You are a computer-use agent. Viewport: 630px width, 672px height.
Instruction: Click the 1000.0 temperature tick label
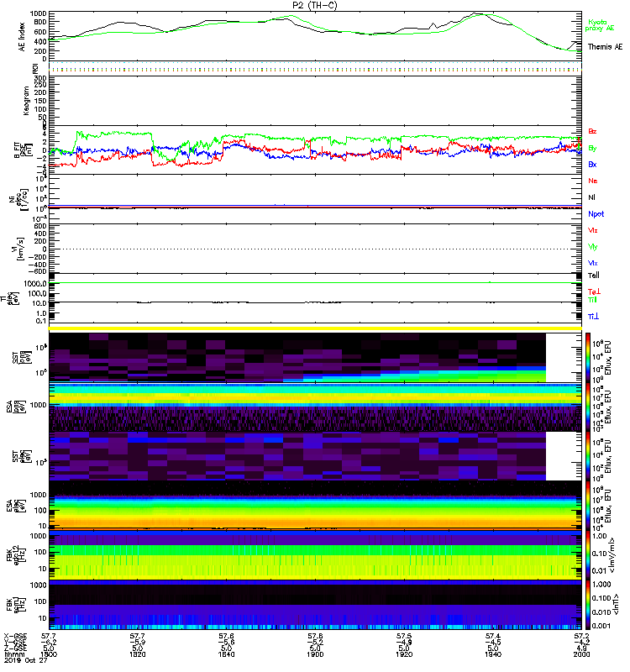point(35,284)
